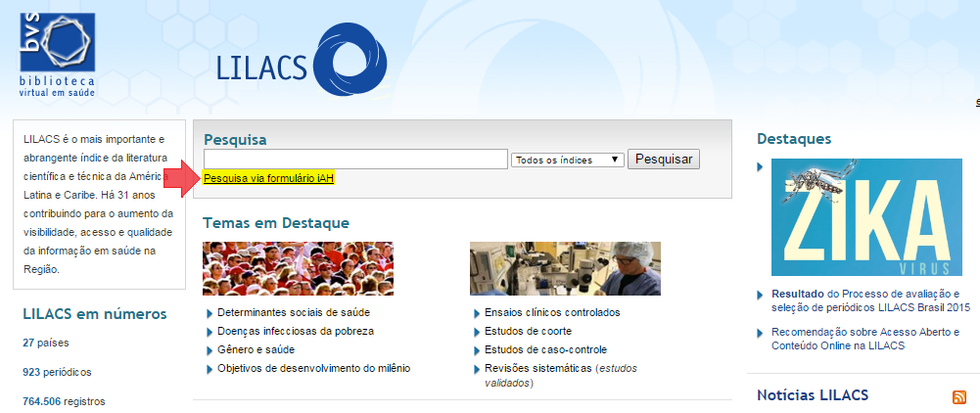Focus the Pesquisa search text field
The width and height of the screenshot is (980, 413).
click(x=355, y=160)
